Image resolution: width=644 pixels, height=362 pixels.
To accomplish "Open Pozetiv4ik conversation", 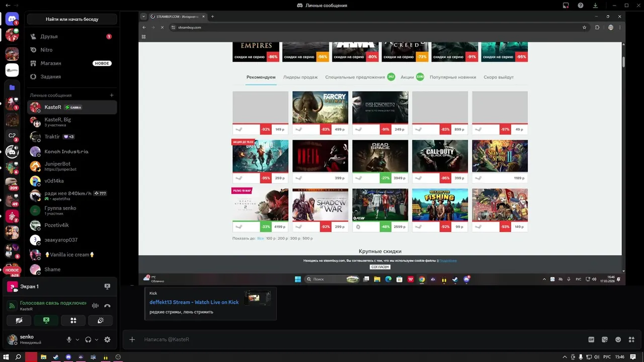I will click(x=72, y=225).
